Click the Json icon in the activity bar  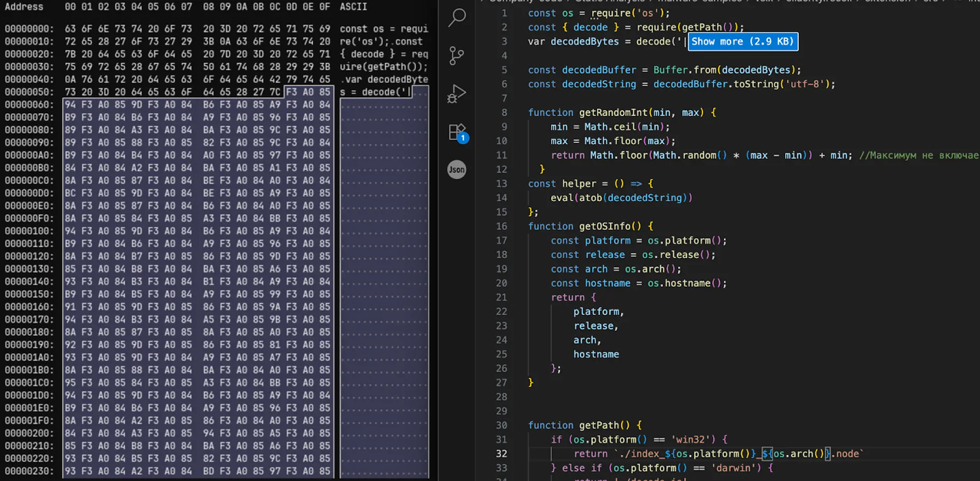click(456, 169)
